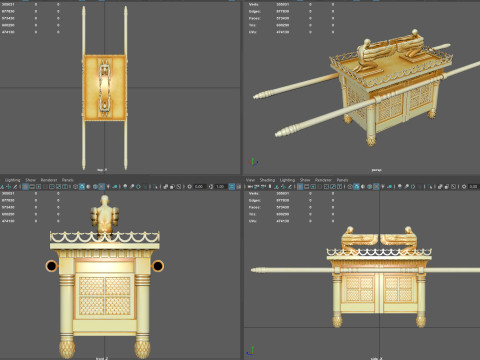Toggle safe title in side view toolbar
Image resolution: width=480 pixels, height=360 pixels.
coord(340,187)
